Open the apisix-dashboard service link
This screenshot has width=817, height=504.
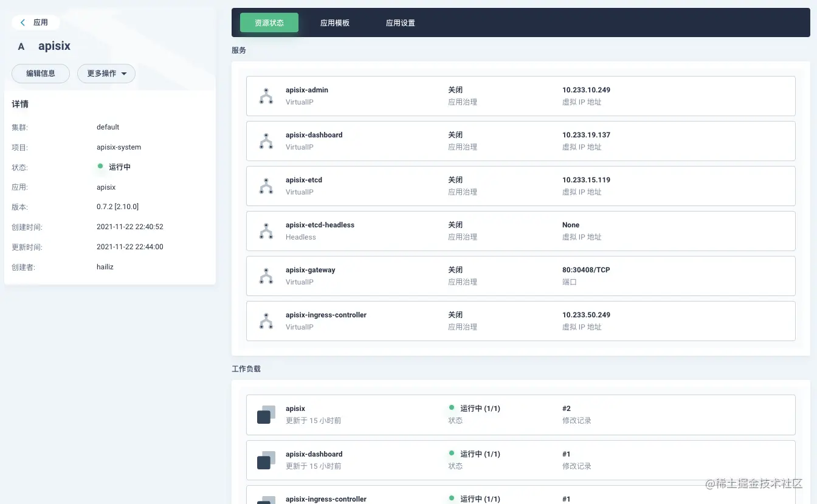pyautogui.click(x=314, y=135)
